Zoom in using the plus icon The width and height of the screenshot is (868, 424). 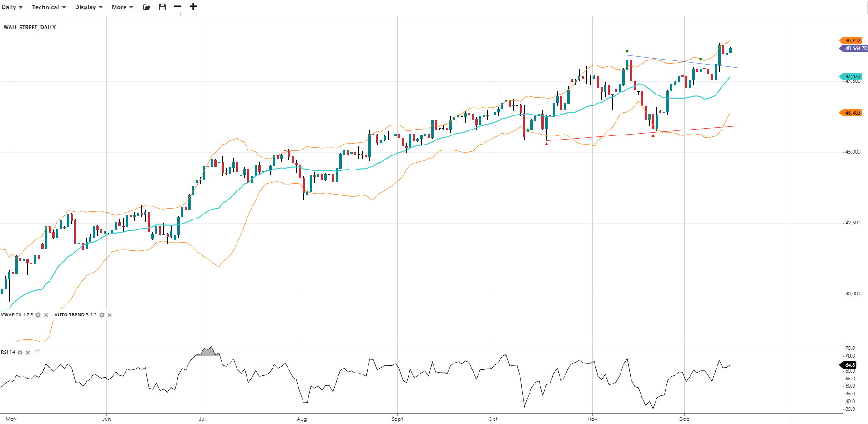tap(193, 7)
